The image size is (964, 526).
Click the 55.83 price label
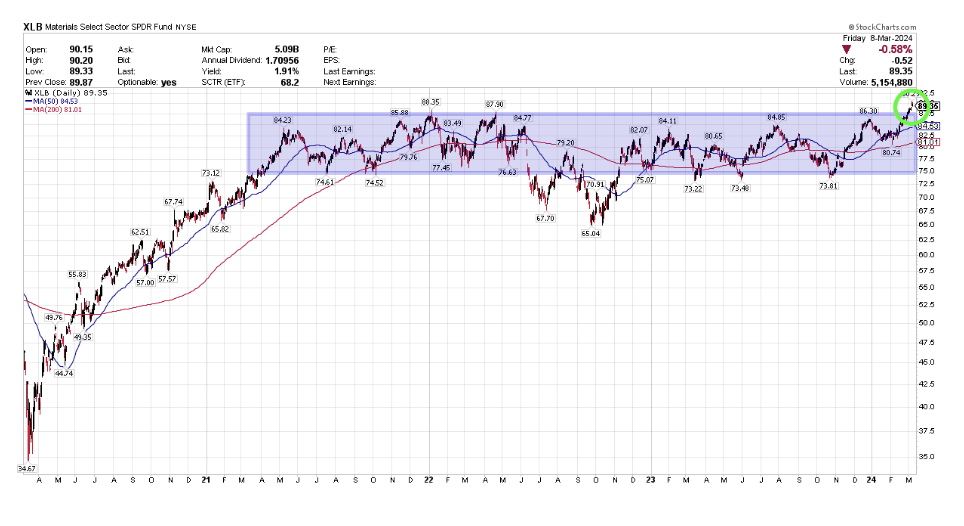pyautogui.click(x=77, y=275)
